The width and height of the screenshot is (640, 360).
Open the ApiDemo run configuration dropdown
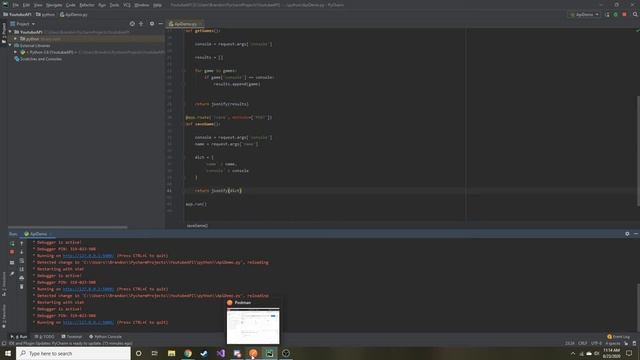584,14
